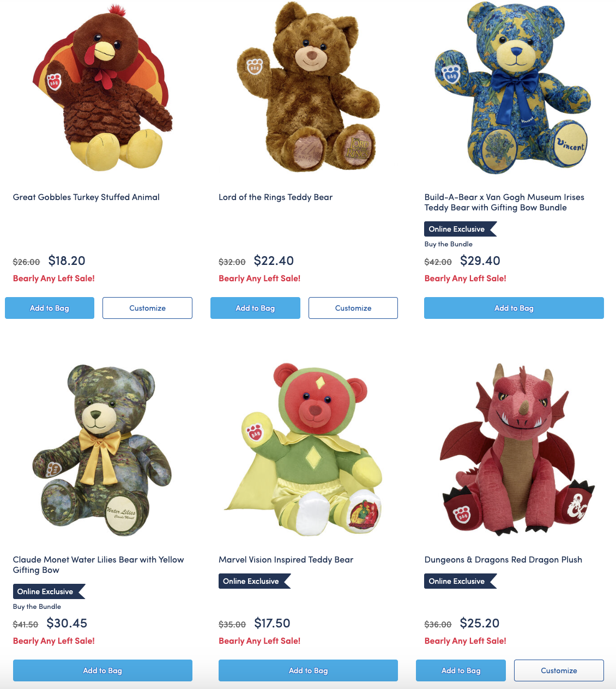Customize the Lord of the Rings Teddy Bear
Screen dimensions: 616x689
(353, 308)
